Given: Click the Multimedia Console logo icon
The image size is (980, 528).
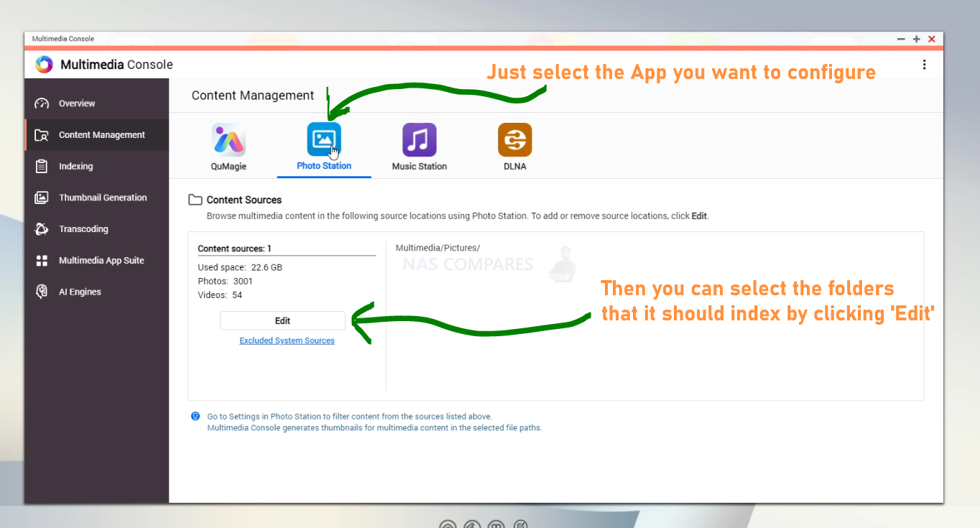Looking at the screenshot, I should click(x=44, y=65).
